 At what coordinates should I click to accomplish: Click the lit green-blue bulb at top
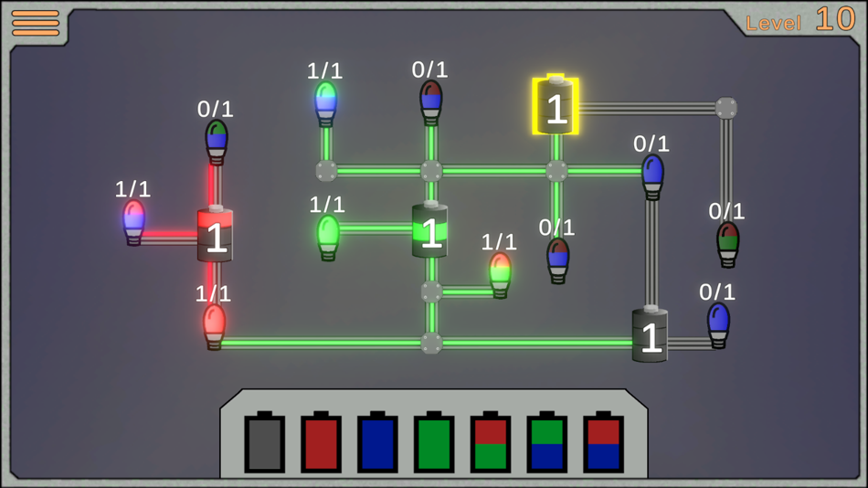pyautogui.click(x=325, y=103)
